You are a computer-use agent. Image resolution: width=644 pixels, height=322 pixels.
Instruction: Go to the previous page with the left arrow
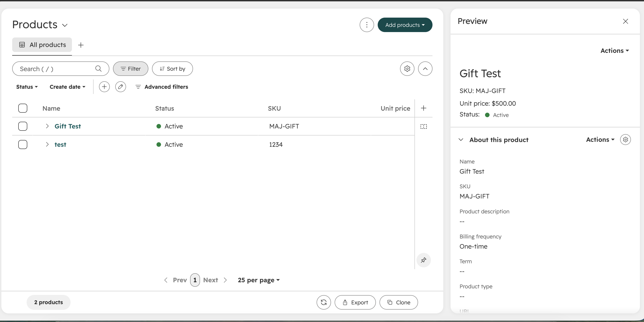(166, 280)
